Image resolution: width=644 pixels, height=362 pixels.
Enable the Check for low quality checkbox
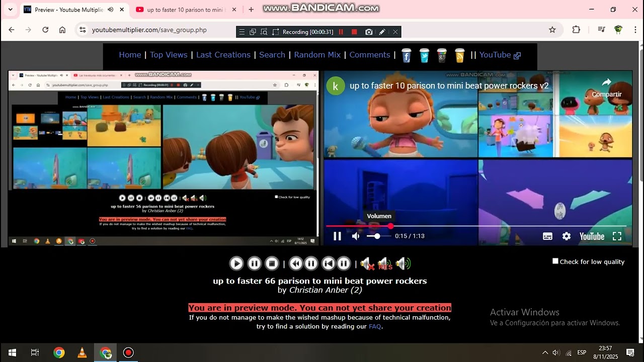click(555, 261)
